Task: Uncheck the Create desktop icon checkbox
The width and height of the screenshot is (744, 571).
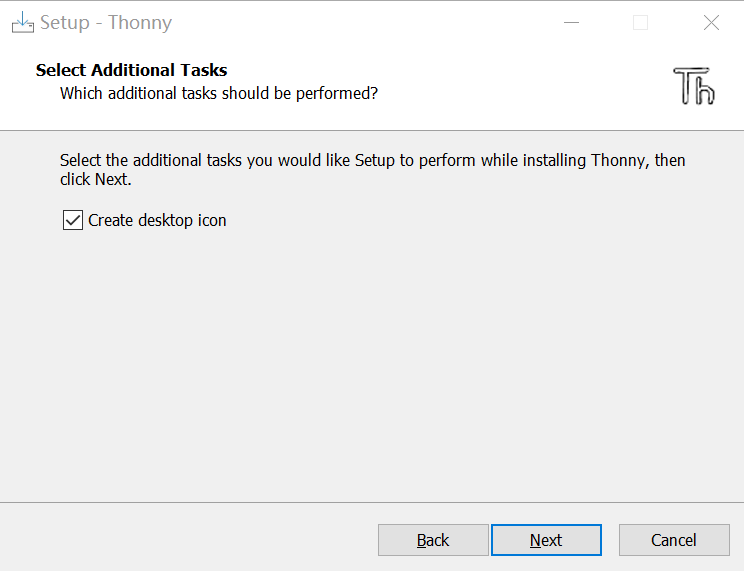Action: (x=73, y=220)
